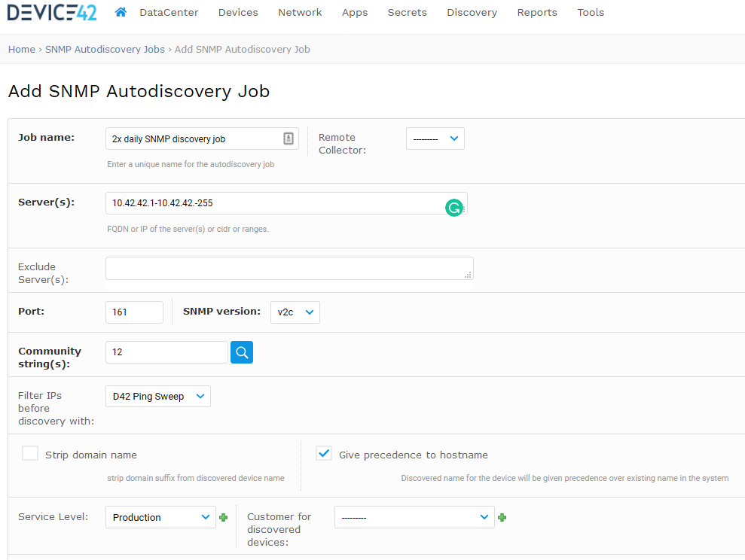Image resolution: width=745 pixels, height=560 pixels.
Task: Open the DataCenter menu
Action: 169,12
